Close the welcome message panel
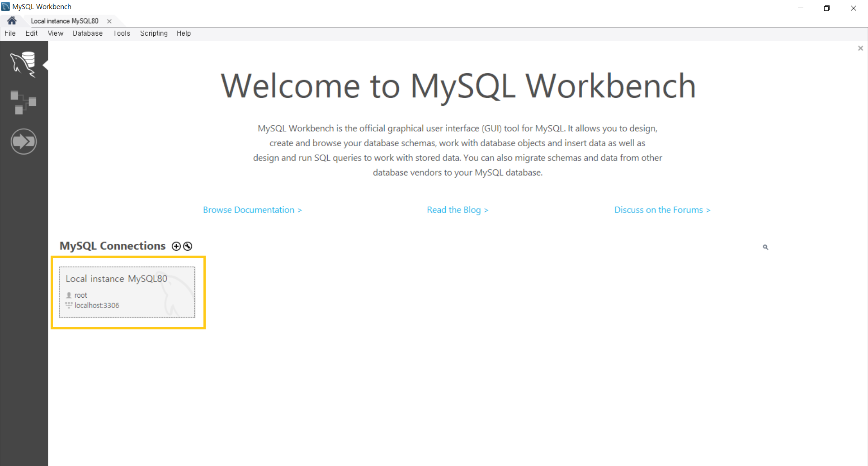868x466 pixels. (x=860, y=48)
